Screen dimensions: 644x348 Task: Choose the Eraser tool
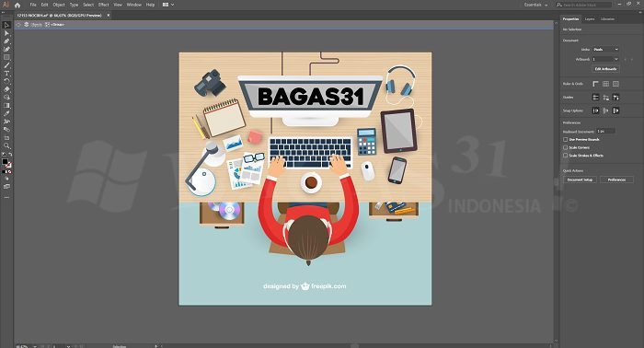[6, 89]
